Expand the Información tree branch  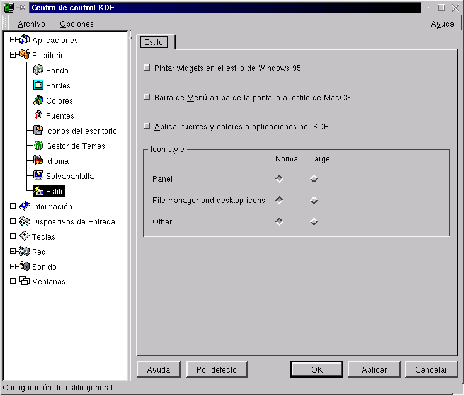[13, 206]
